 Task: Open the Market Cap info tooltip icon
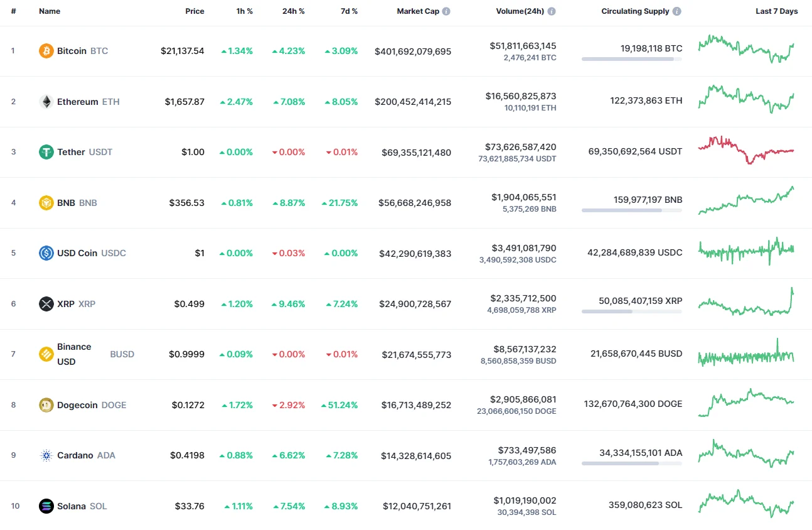447,11
